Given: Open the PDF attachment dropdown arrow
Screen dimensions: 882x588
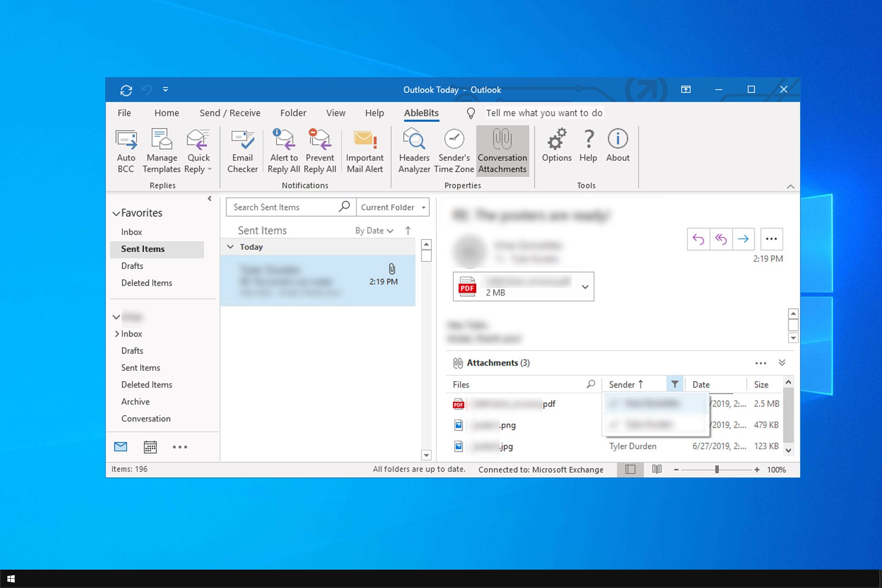Looking at the screenshot, I should coord(585,287).
